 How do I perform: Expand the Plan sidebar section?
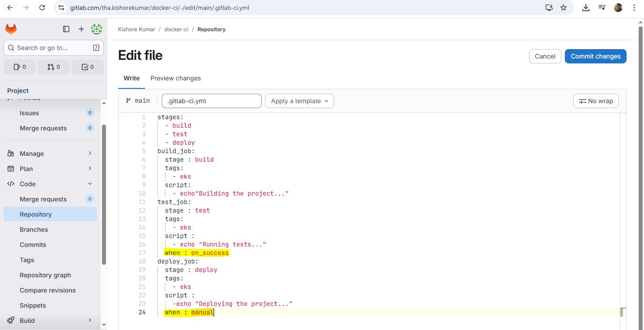coord(50,169)
